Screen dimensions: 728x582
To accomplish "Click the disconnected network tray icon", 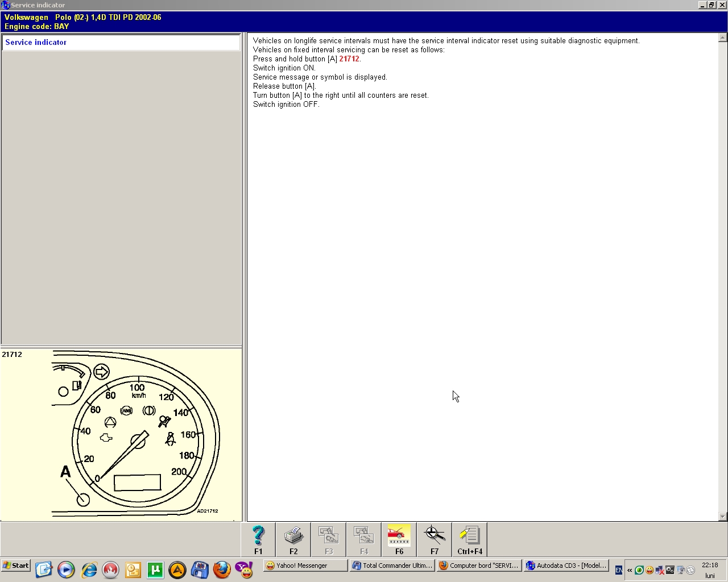I will click(660, 570).
